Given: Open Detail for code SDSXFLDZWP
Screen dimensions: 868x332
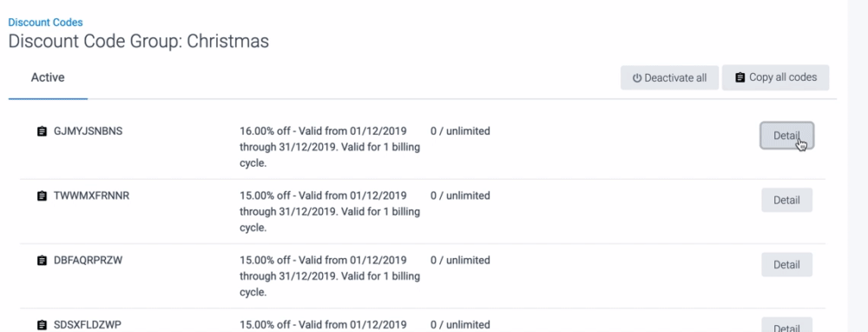Looking at the screenshot, I should [786, 325].
